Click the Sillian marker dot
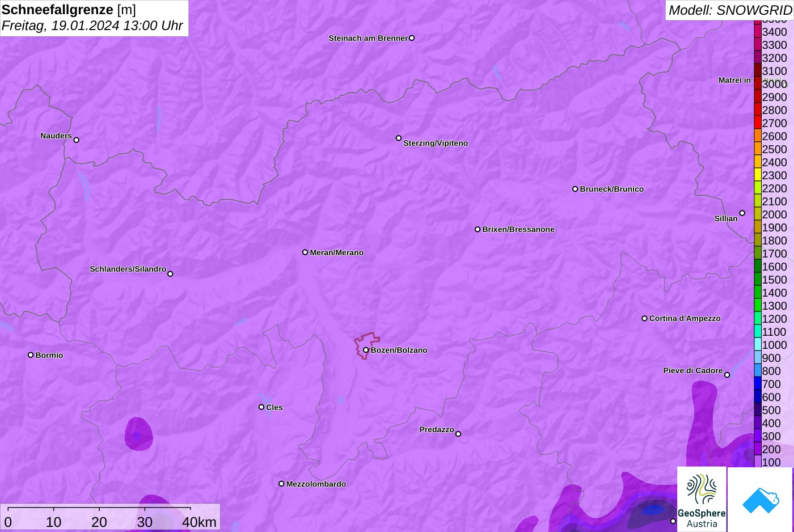This screenshot has width=794, height=532. (742, 213)
